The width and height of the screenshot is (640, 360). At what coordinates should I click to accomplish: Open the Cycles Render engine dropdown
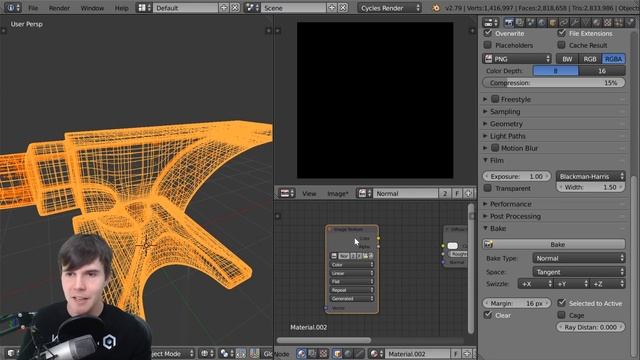coord(390,8)
